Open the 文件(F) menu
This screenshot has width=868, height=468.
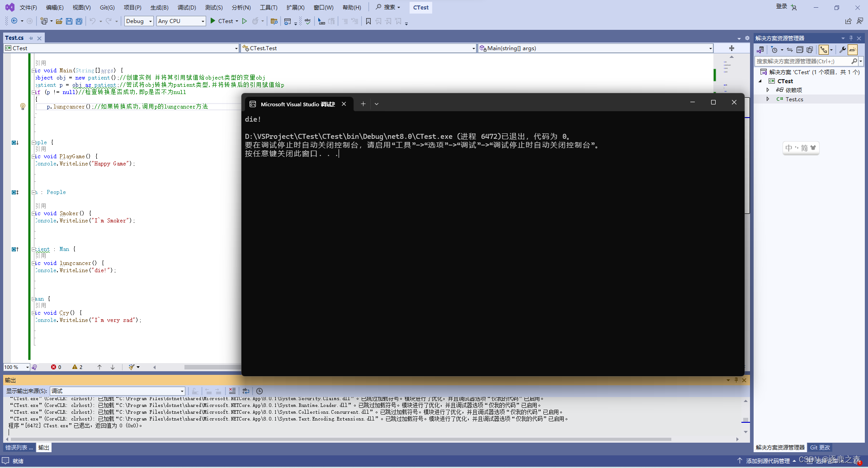28,7
